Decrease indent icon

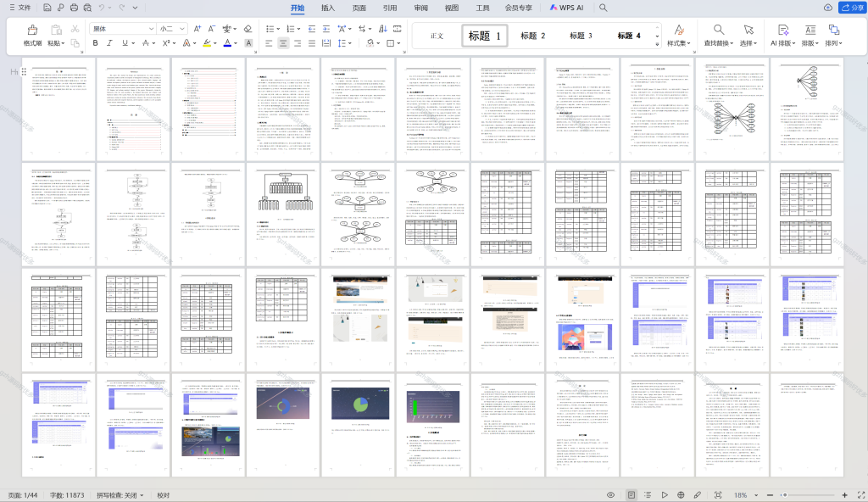(312, 29)
